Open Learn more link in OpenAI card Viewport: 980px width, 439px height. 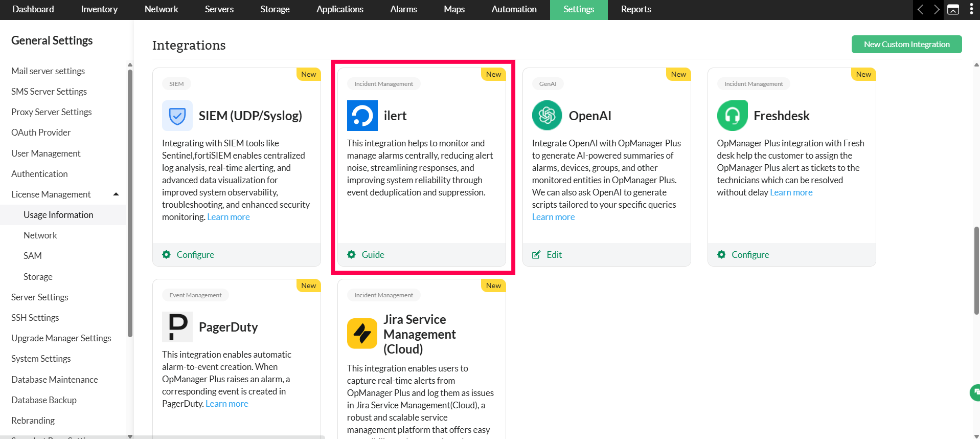(554, 217)
